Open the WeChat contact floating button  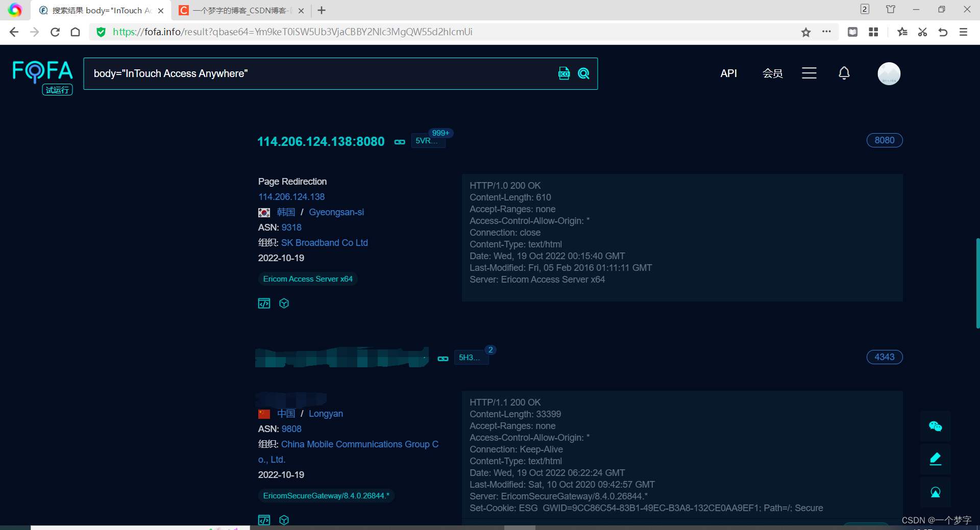click(x=935, y=426)
